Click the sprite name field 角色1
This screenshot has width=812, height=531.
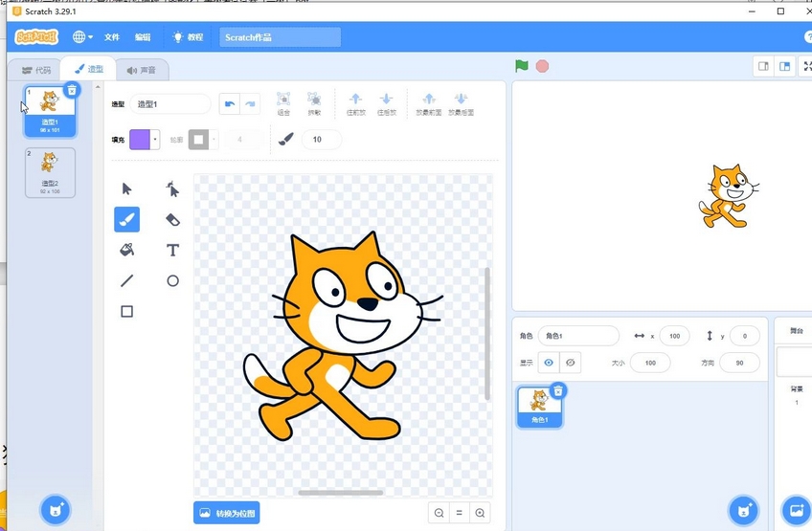578,336
